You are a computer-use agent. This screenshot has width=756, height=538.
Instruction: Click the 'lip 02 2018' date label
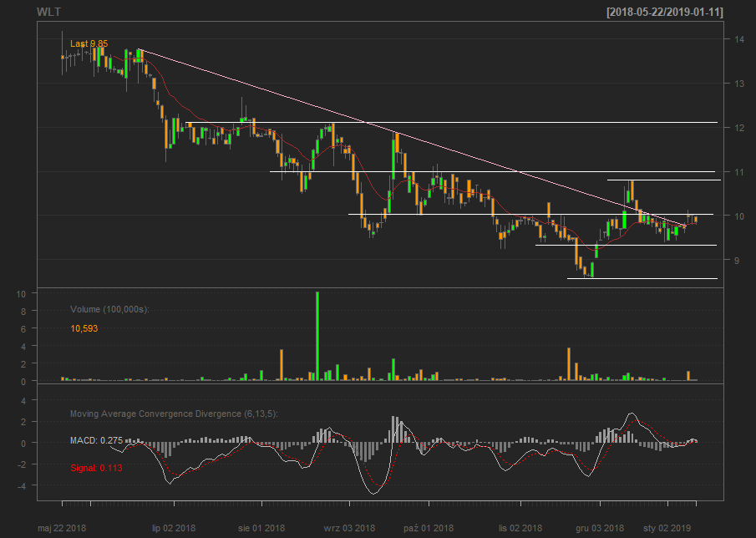tap(174, 528)
